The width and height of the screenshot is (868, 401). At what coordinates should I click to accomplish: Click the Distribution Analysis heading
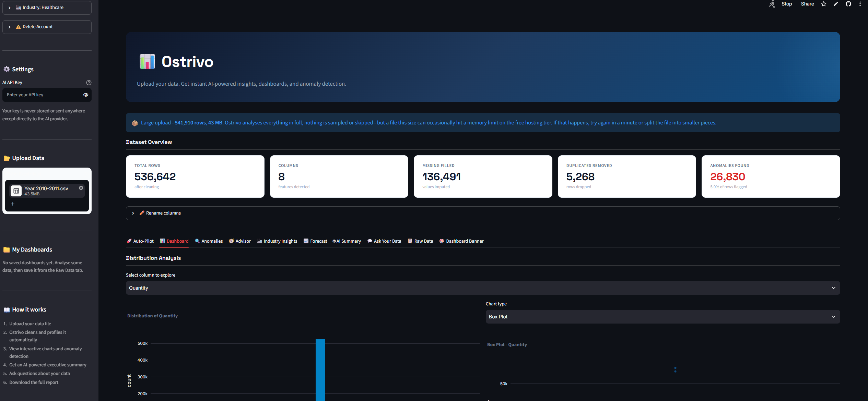[x=153, y=258]
